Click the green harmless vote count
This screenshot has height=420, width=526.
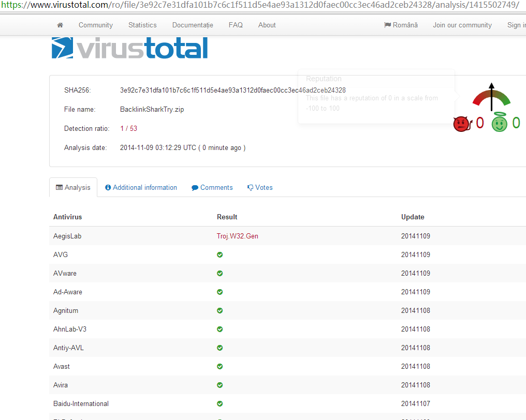(516, 123)
